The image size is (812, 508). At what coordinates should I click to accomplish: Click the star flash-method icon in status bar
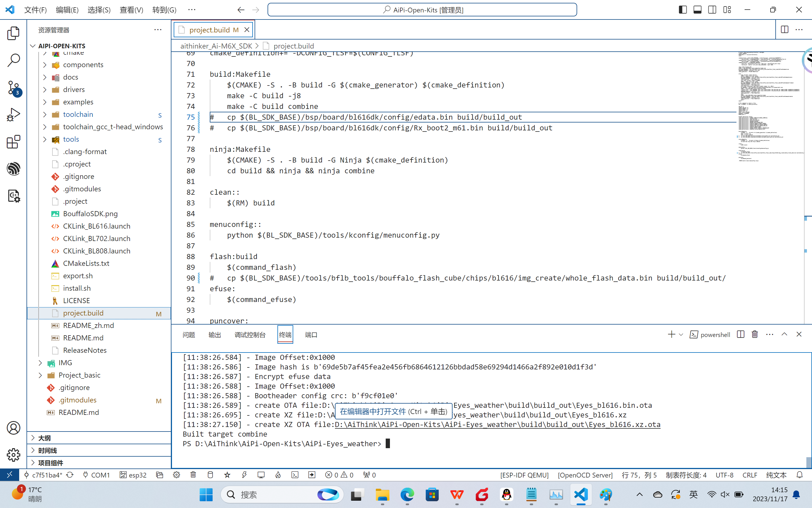(x=227, y=475)
